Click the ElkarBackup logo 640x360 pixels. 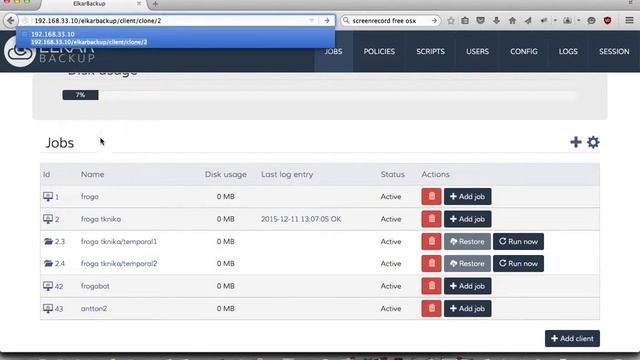tap(49, 53)
